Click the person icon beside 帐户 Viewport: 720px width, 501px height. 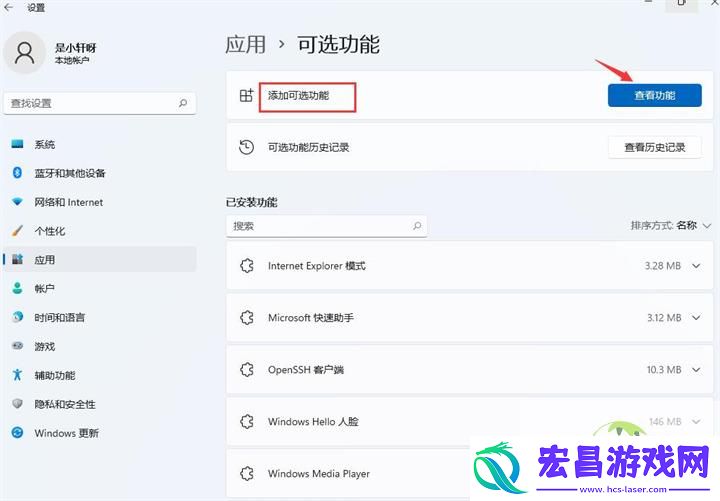click(x=17, y=288)
